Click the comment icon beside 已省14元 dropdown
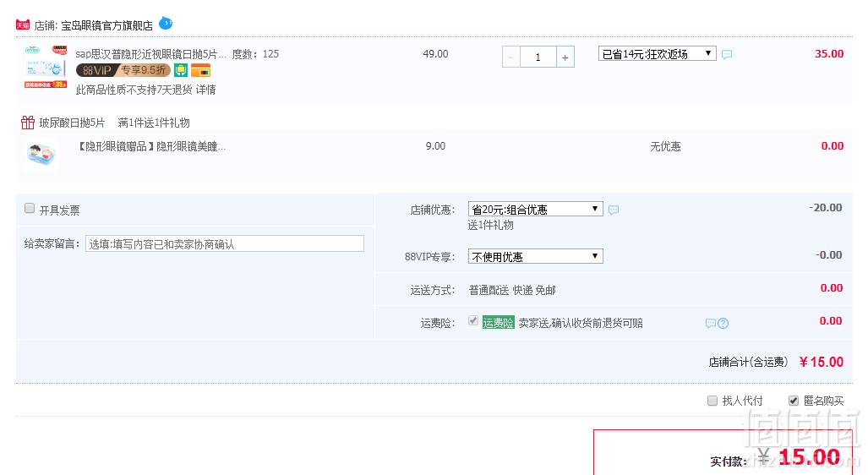The image size is (868, 475). click(x=727, y=54)
